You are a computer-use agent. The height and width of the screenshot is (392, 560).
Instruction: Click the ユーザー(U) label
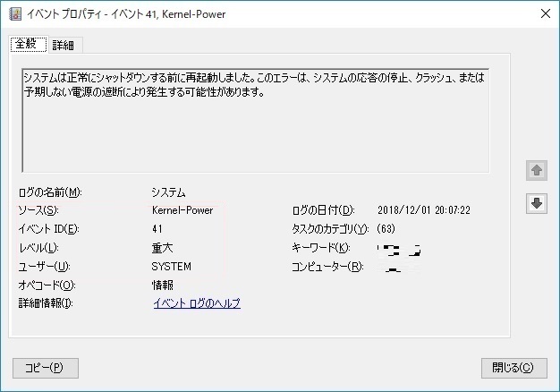[x=45, y=266]
